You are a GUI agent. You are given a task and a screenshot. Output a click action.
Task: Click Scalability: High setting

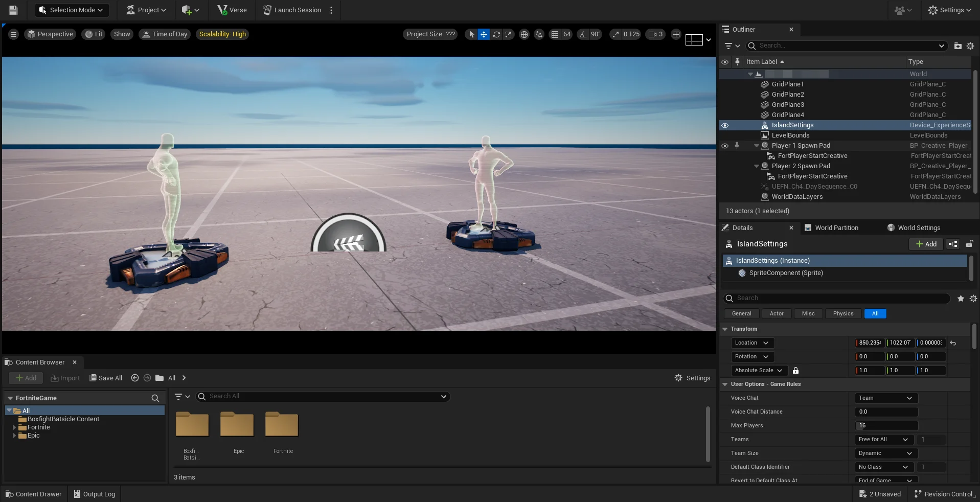[x=222, y=34]
